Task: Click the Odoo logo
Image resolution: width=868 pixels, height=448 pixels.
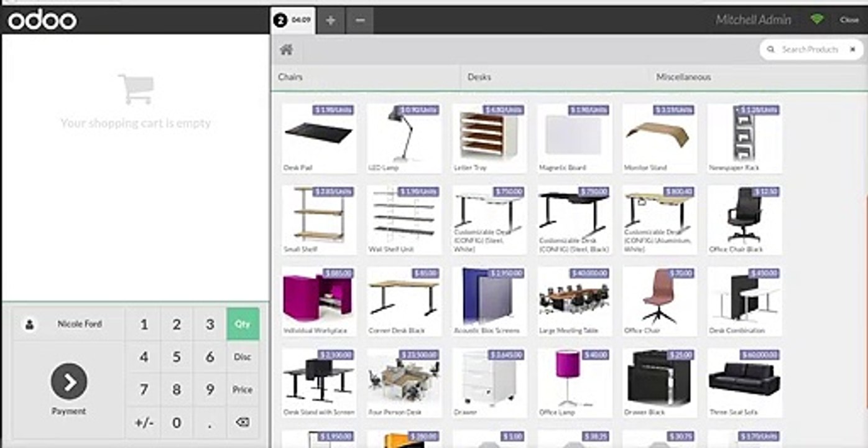Action: coord(42,21)
